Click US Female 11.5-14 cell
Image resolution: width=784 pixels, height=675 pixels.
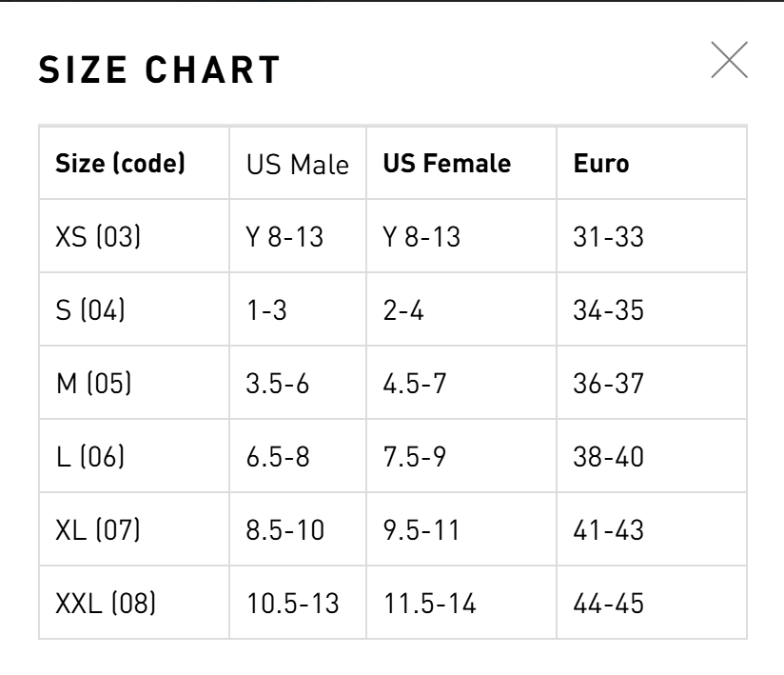[x=429, y=603]
